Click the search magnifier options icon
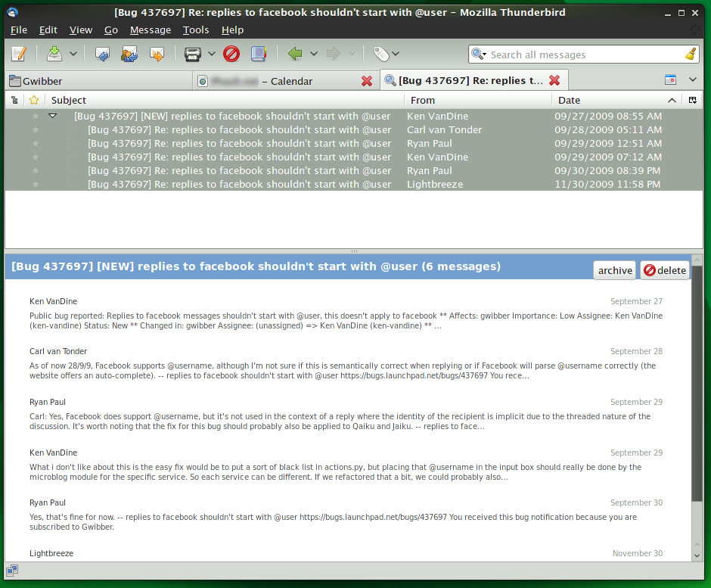This screenshot has width=711, height=588. (x=478, y=54)
